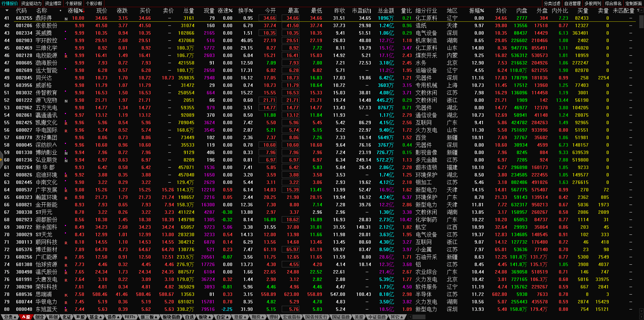Image resolution: width=644 pixels, height=320 pixels.
Task: Open the 定制版面 layout button
Action: click(x=633, y=3)
